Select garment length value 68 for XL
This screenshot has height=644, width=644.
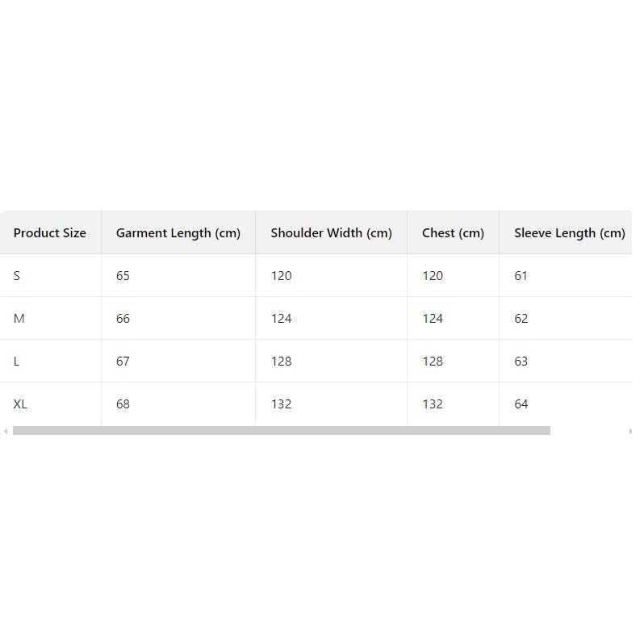click(123, 404)
